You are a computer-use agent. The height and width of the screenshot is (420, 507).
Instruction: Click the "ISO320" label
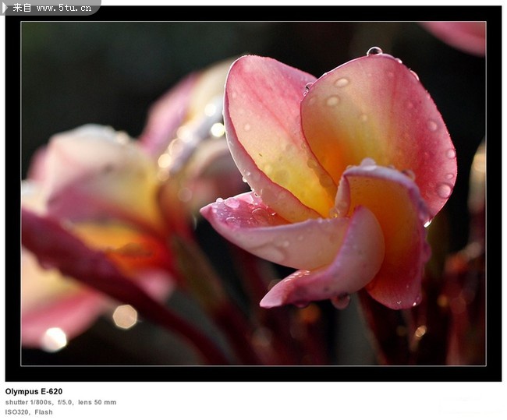point(16,412)
